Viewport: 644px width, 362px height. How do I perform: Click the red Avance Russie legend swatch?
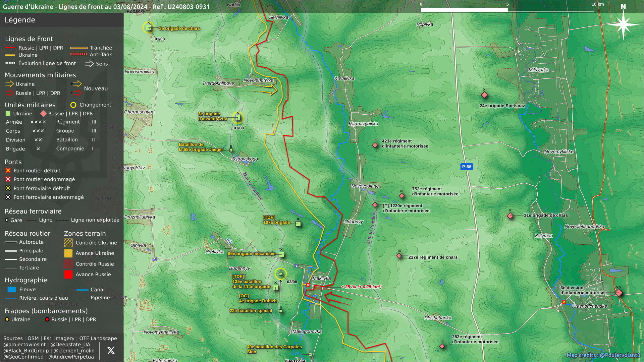pos(68,275)
